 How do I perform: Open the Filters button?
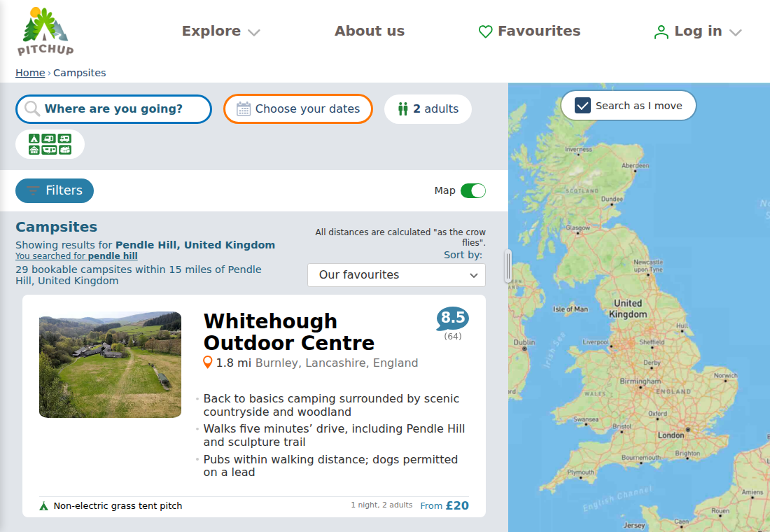click(55, 190)
